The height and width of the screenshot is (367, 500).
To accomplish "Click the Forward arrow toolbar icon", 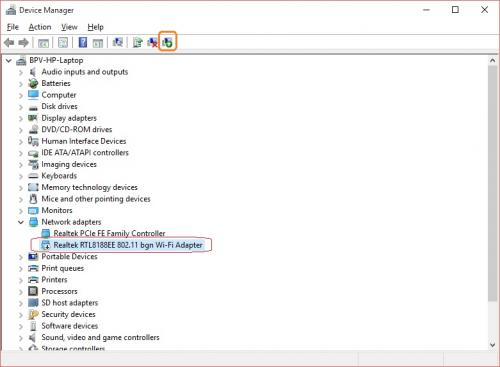I will click(x=23, y=42).
